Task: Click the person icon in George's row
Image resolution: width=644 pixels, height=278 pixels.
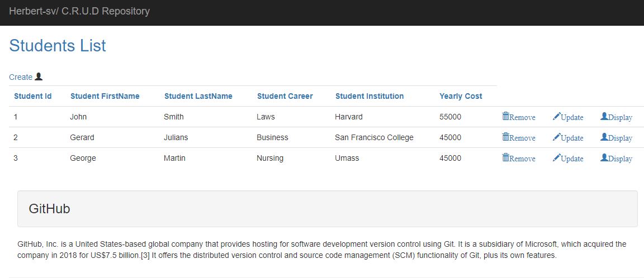Action: (604, 157)
